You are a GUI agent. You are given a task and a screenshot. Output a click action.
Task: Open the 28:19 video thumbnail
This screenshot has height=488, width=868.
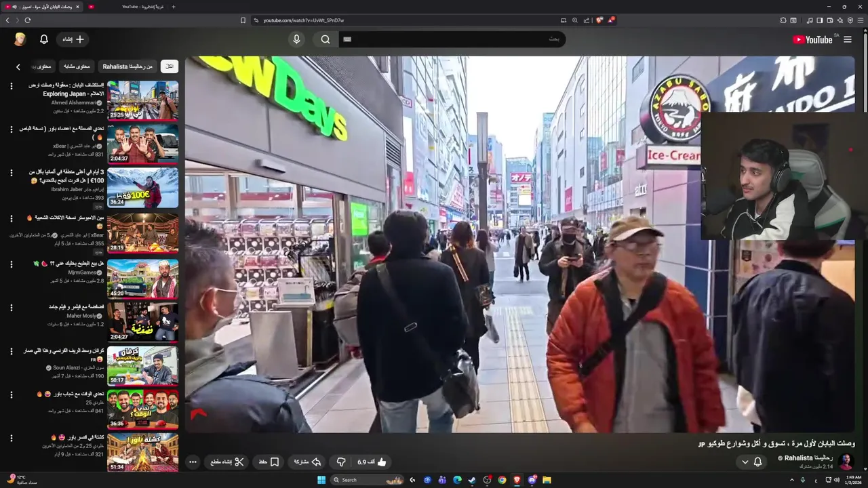coord(142,233)
